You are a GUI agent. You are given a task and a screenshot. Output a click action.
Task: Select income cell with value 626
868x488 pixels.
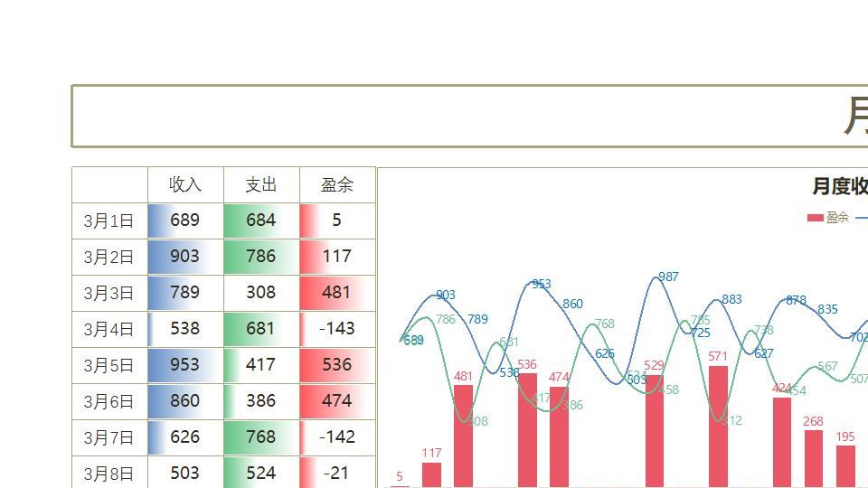(185, 438)
